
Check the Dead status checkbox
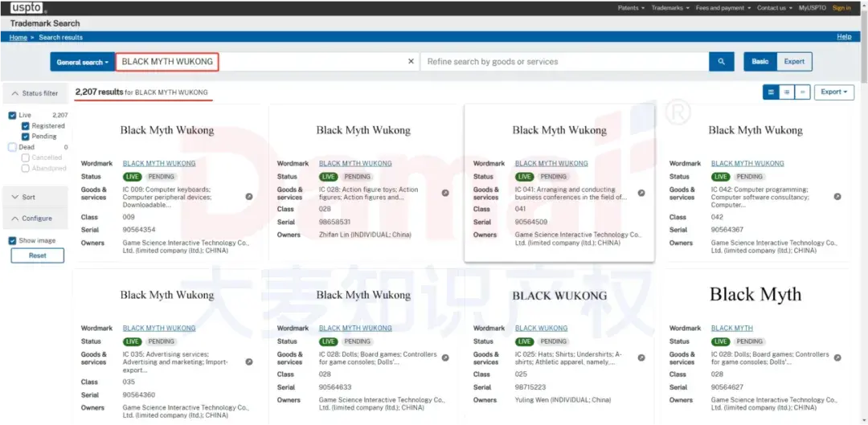[12, 147]
